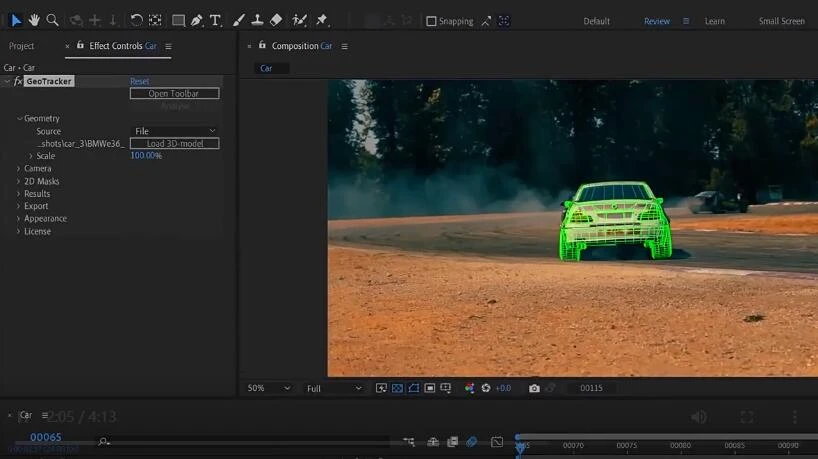Viewport: 818px width, 459px height.
Task: Click the snapshot camera icon
Action: click(x=534, y=388)
